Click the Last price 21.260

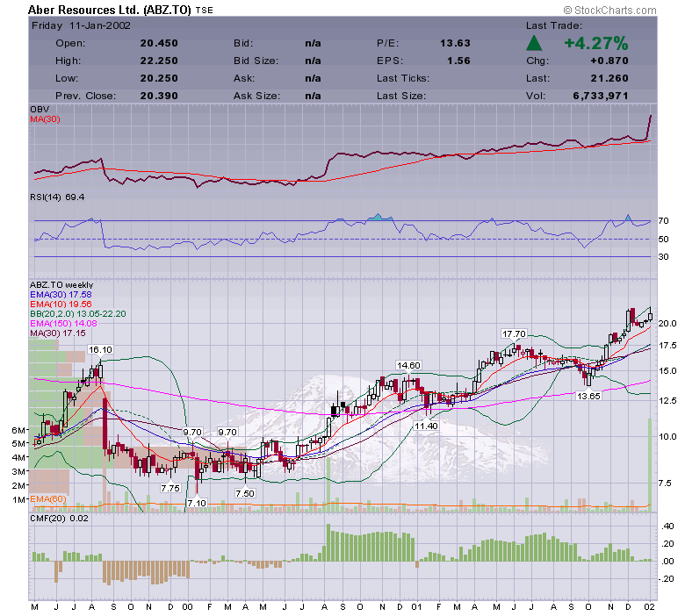[x=609, y=78]
